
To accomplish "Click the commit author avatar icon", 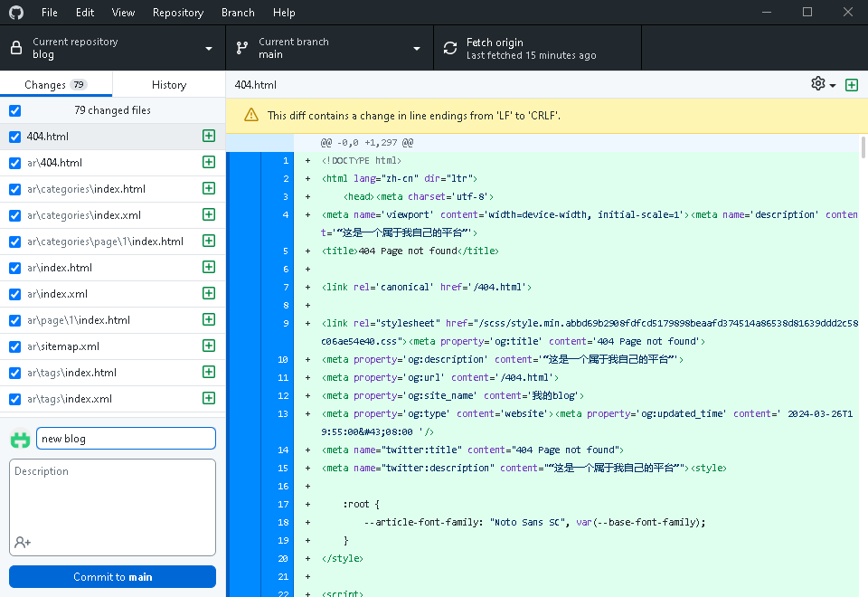I will pos(20,440).
